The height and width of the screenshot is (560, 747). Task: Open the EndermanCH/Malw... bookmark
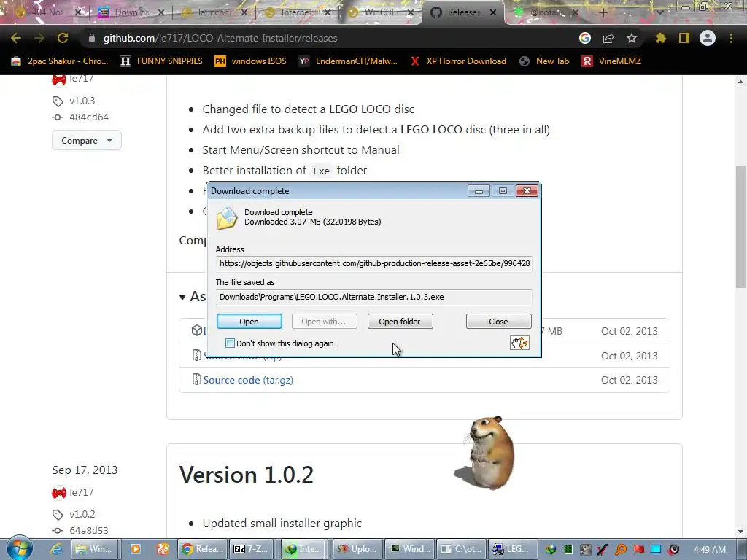tap(348, 61)
